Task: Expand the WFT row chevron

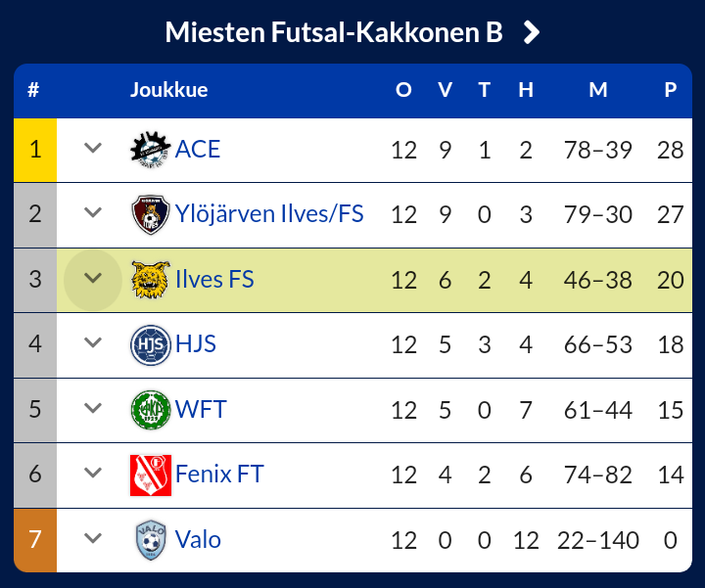Action: tap(93, 408)
